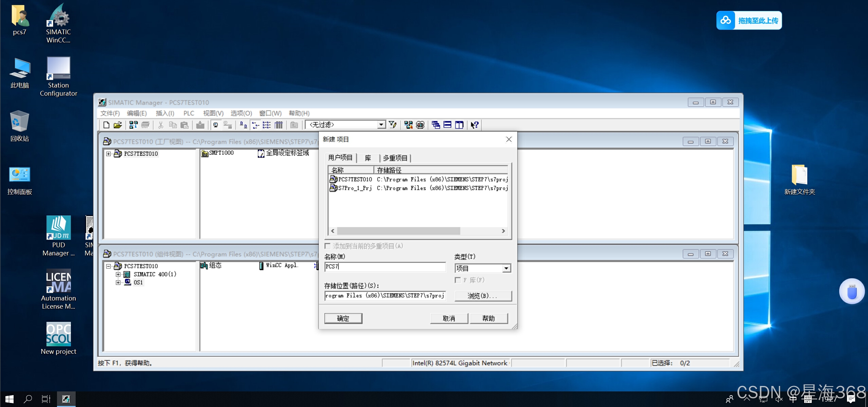Click the Configure Network toolbar icon
868x407 pixels.
tap(408, 125)
